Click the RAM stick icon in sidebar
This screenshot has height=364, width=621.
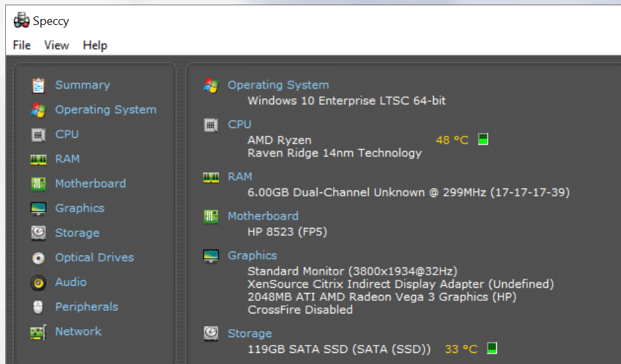38,159
